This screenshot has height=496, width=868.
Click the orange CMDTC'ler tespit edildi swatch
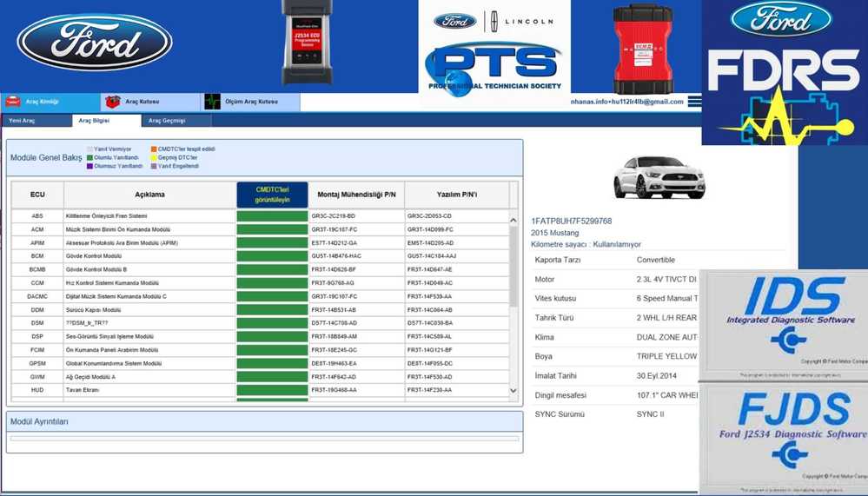click(154, 149)
